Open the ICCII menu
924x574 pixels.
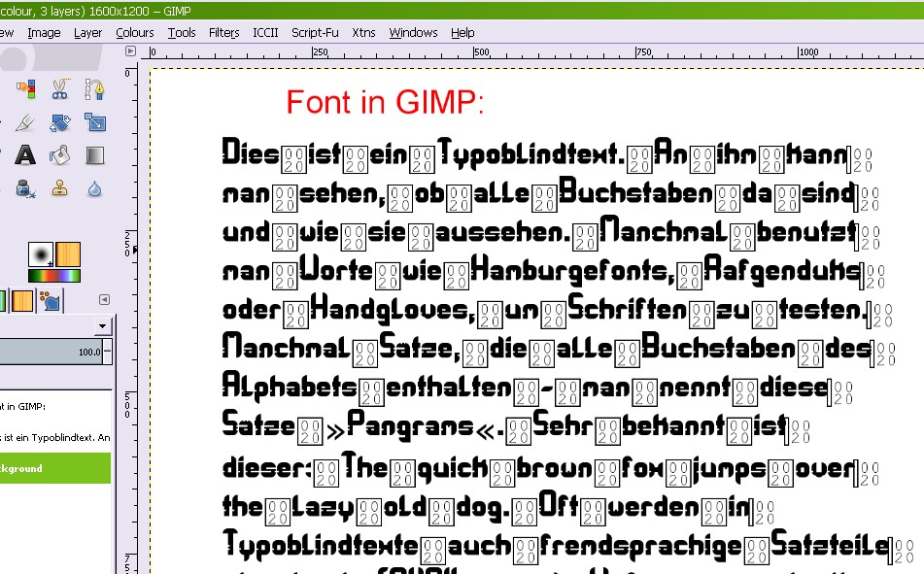coord(265,33)
